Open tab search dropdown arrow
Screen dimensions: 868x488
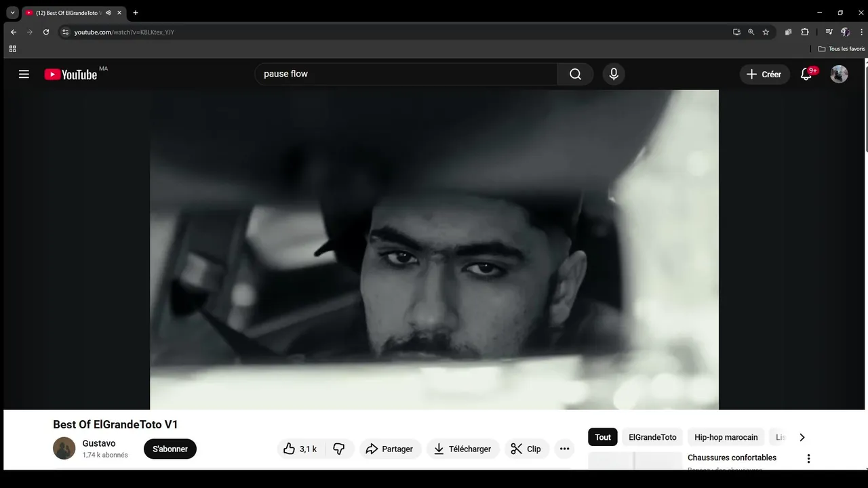12,12
